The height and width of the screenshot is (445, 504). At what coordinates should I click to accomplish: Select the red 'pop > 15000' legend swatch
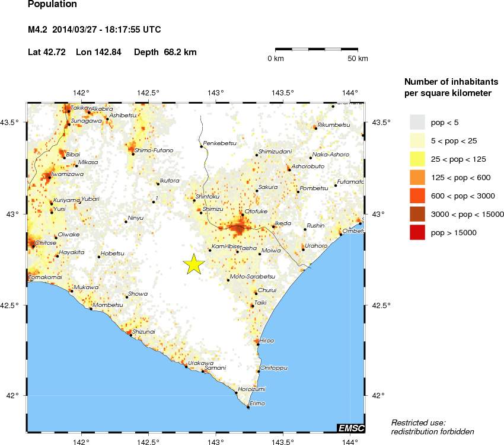[417, 233]
